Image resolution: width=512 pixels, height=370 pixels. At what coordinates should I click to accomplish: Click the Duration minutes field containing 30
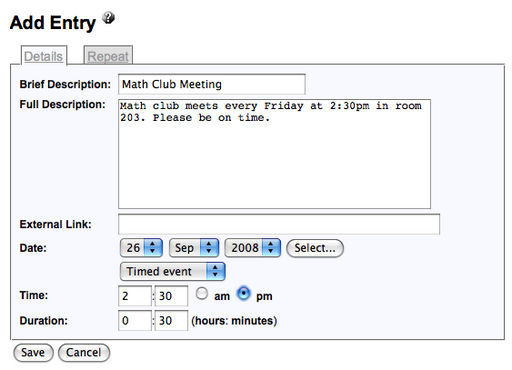pyautogui.click(x=171, y=321)
